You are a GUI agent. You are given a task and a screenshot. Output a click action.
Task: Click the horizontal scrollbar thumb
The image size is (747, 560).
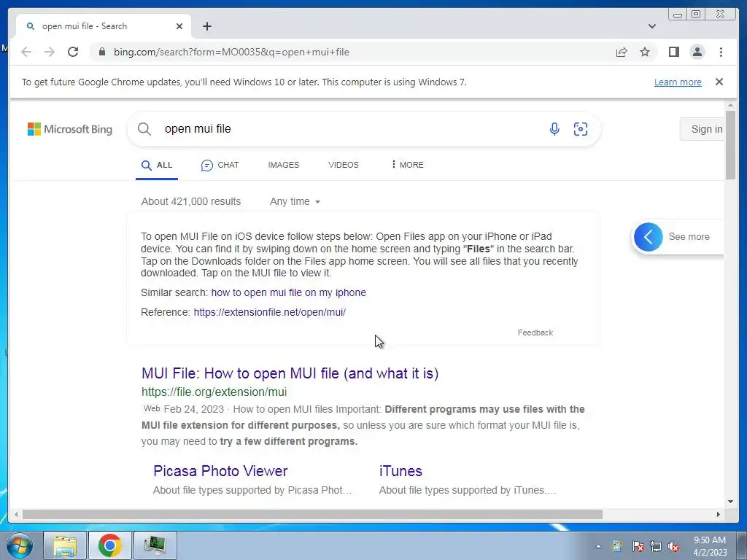[x=312, y=514]
